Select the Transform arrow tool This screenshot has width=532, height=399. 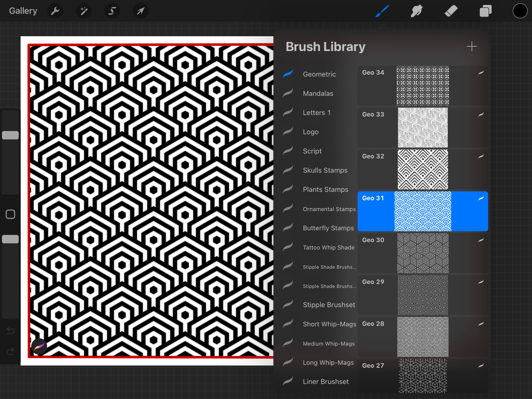(x=141, y=11)
